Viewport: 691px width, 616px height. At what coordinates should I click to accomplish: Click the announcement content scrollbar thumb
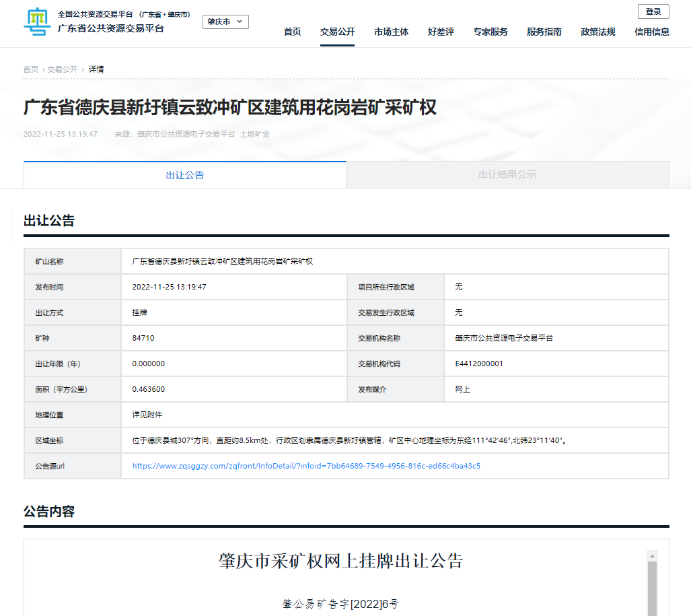click(x=651, y=589)
